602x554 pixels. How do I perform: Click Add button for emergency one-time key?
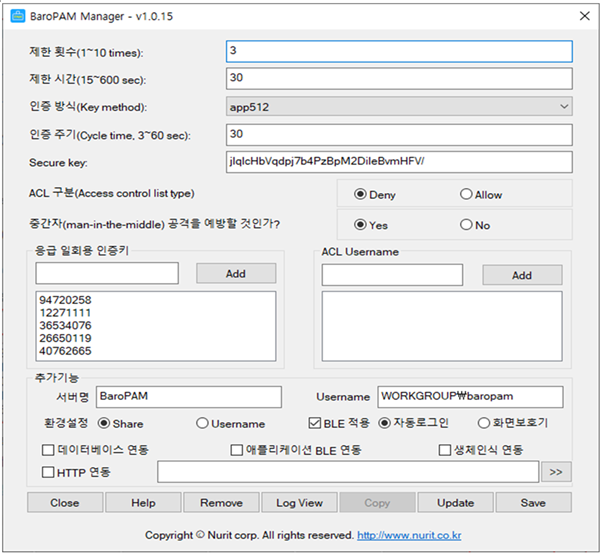tap(236, 273)
